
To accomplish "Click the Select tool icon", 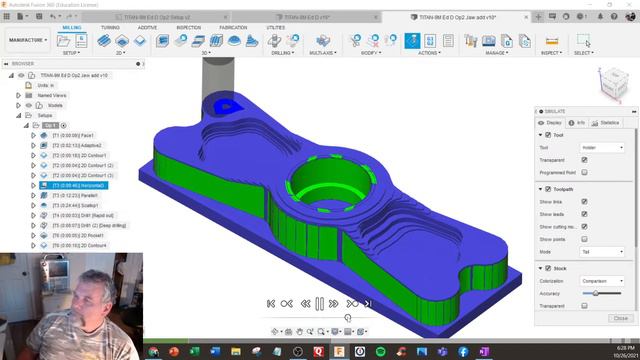I will 584,40.
